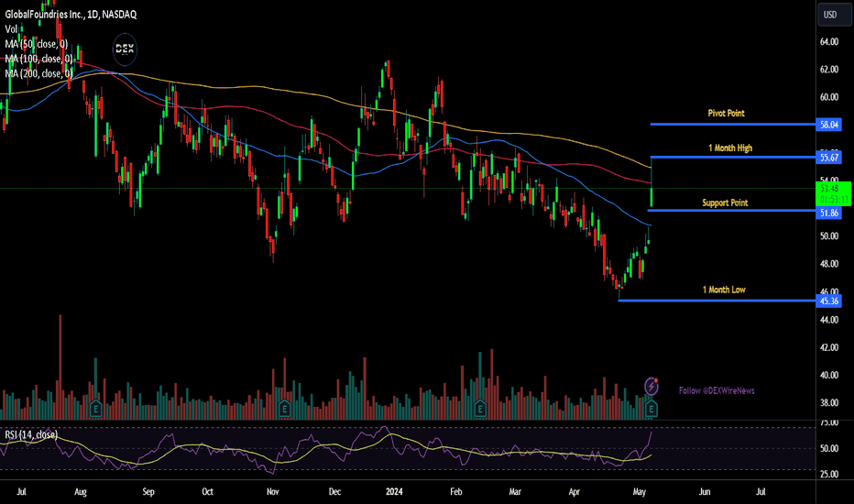Click the Jul label at right of time axis
Viewport: 854px width, 504px height.
[761, 492]
